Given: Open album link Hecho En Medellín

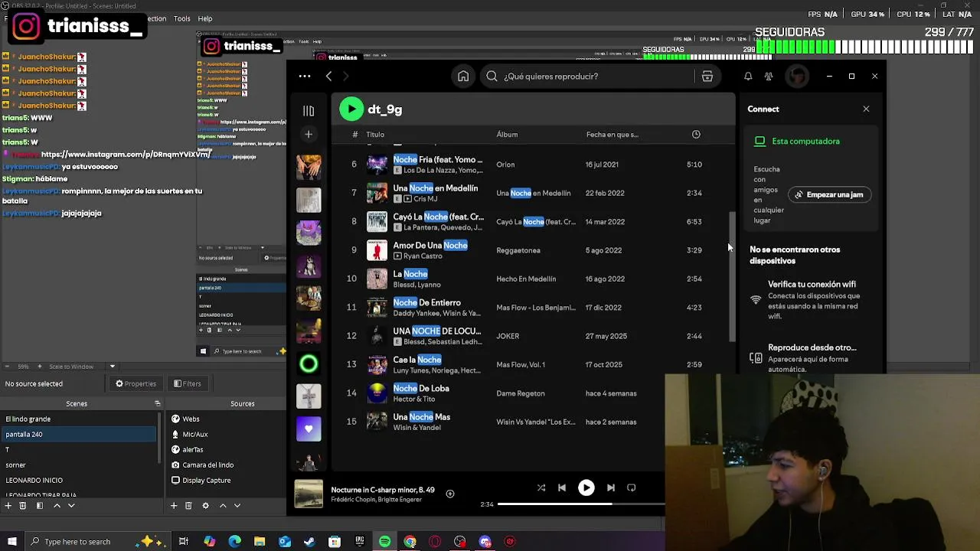Looking at the screenshot, I should tap(526, 279).
